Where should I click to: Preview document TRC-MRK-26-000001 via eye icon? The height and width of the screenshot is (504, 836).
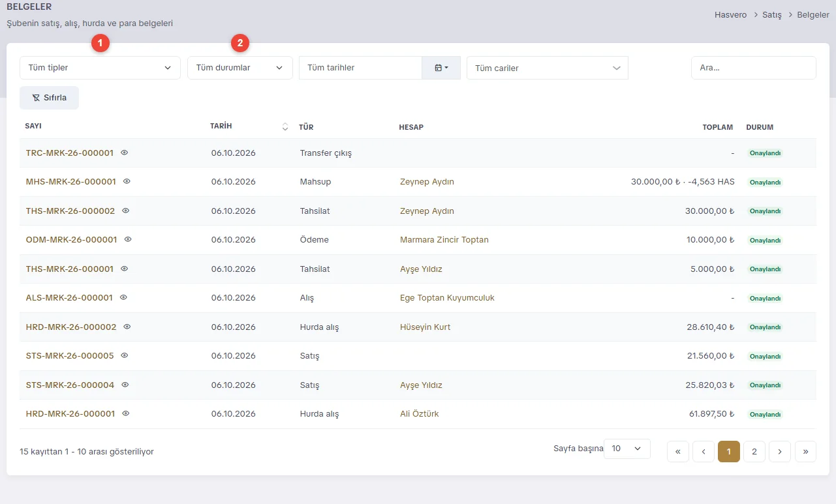click(125, 153)
